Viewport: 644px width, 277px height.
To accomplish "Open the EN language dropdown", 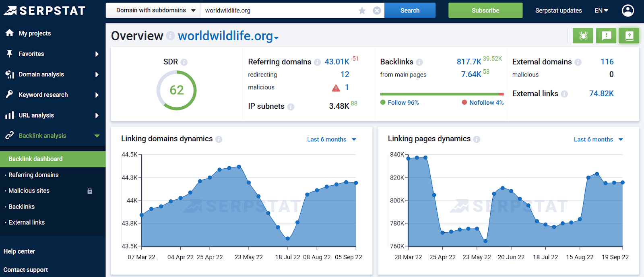I will 601,10.
